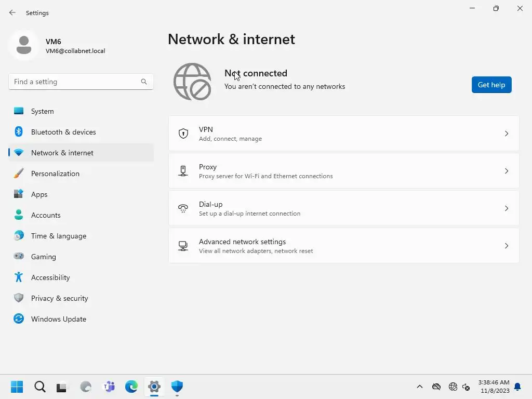Launch Microsoft Edge from taskbar
Image resolution: width=532 pixels, height=399 pixels.
[x=131, y=387]
